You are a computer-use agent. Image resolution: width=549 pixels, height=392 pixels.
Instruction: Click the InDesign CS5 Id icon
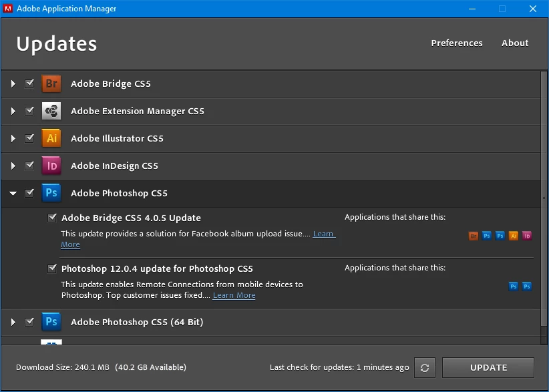[51, 166]
